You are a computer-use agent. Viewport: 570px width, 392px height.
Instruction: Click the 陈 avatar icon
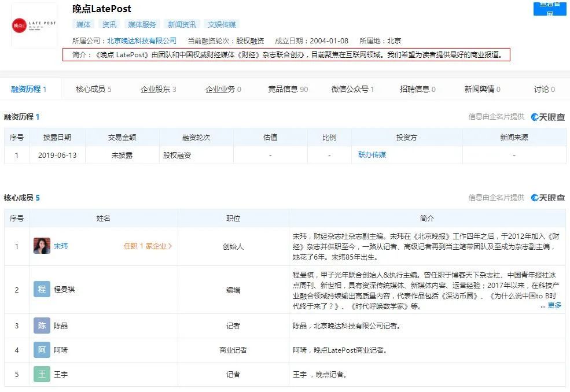tap(42, 326)
